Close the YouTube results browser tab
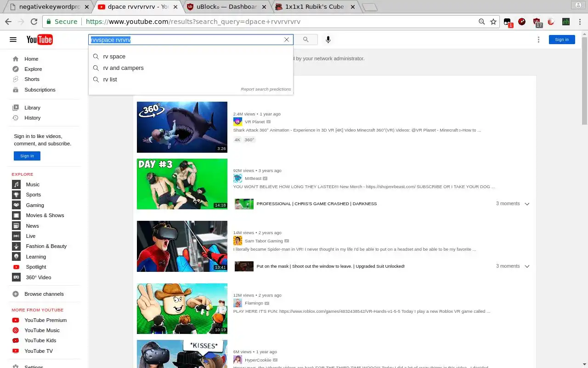 click(175, 7)
